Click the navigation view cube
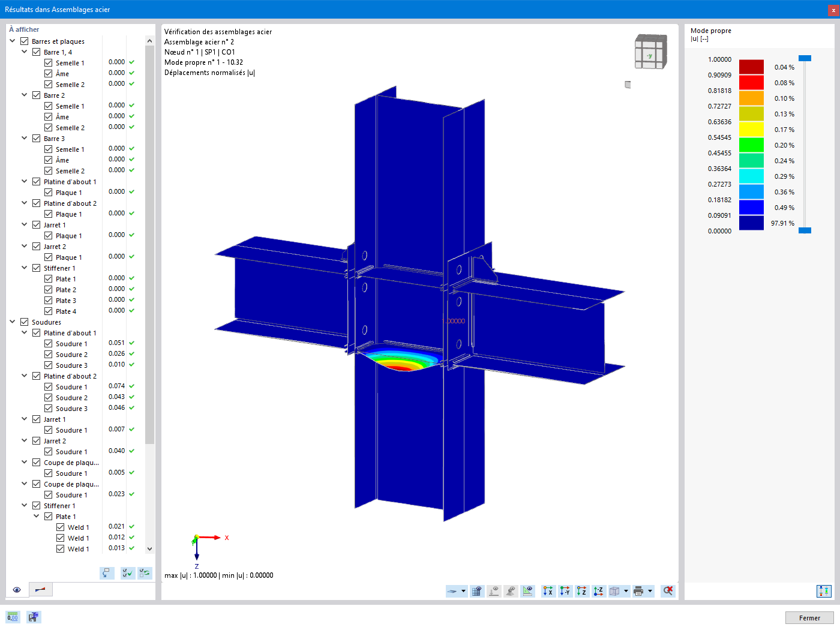The height and width of the screenshot is (630, 840). point(651,52)
